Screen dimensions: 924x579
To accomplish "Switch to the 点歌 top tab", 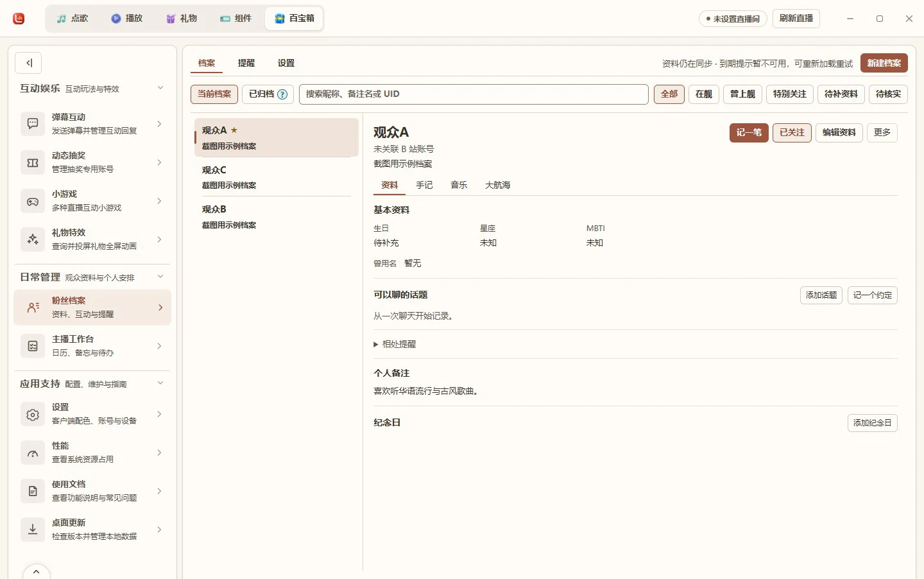I will [x=72, y=19].
